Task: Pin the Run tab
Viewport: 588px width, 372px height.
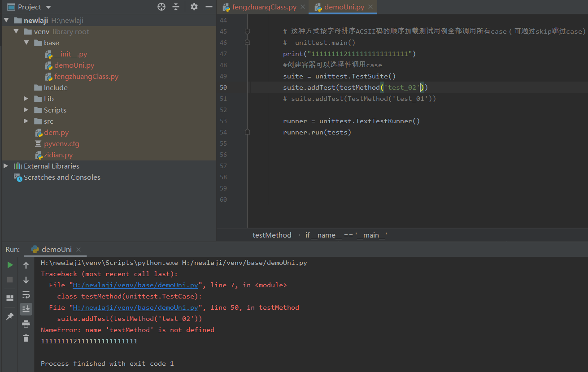Action: point(10,316)
